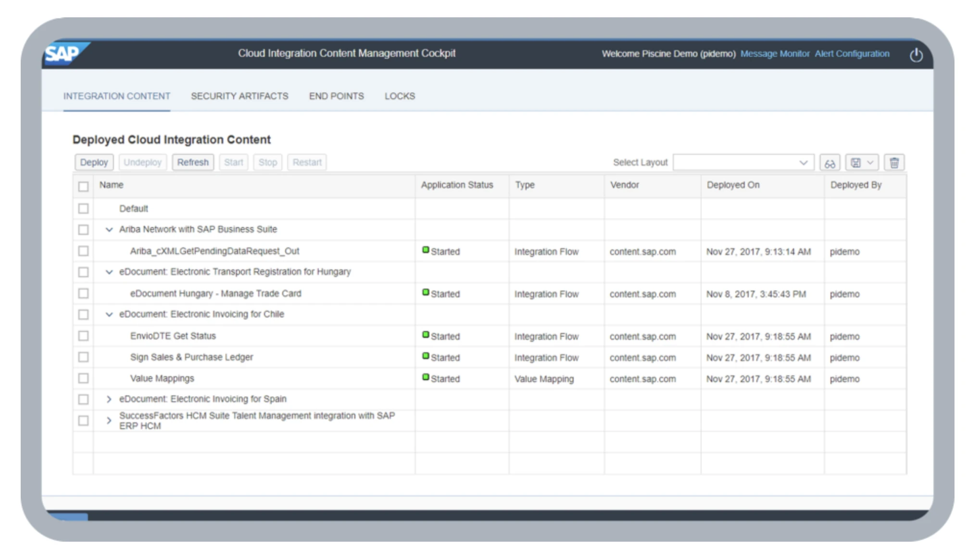980x559 pixels.
Task: Click green status icon for eDocument Hungary
Action: pos(426,292)
